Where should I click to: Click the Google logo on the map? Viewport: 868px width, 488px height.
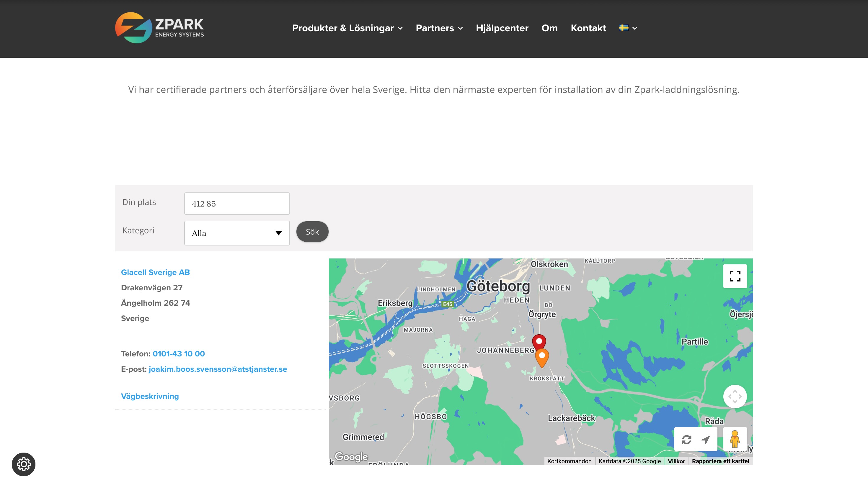pyautogui.click(x=351, y=457)
